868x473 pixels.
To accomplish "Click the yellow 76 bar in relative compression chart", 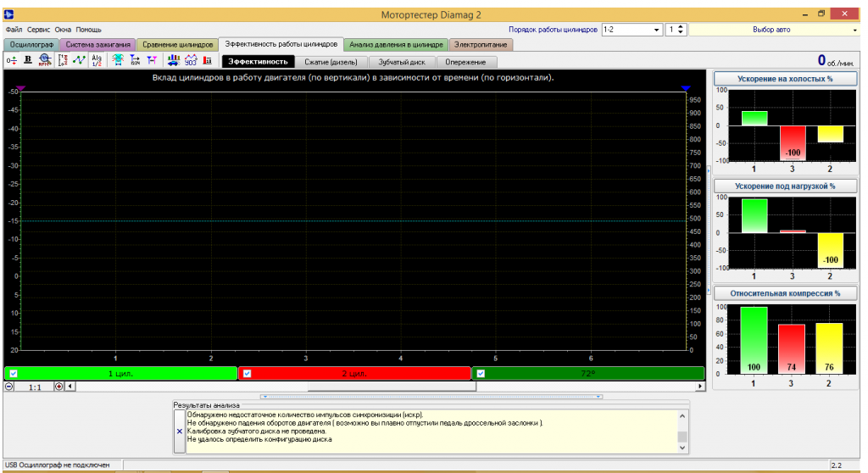I will (829, 348).
